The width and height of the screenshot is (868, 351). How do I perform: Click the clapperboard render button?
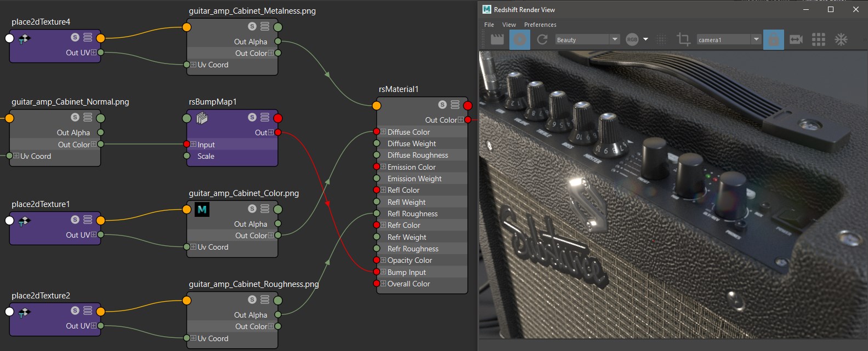[x=497, y=39]
